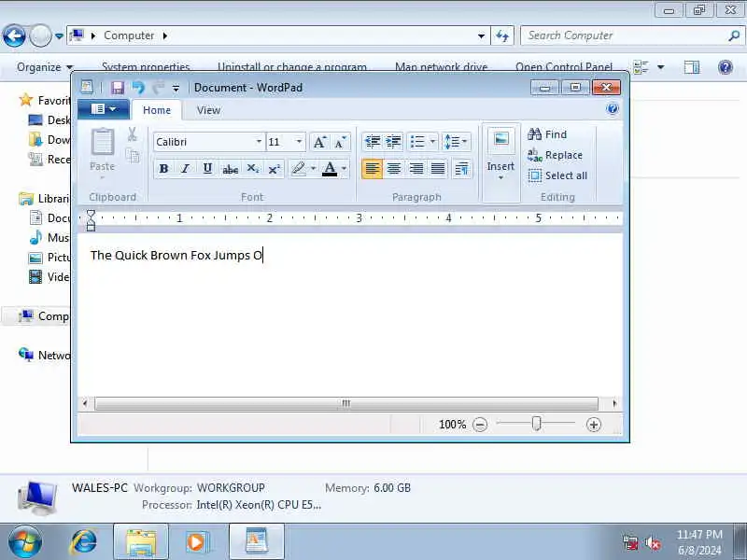The image size is (747, 560).
Task: Click the Find button
Action: point(547,134)
